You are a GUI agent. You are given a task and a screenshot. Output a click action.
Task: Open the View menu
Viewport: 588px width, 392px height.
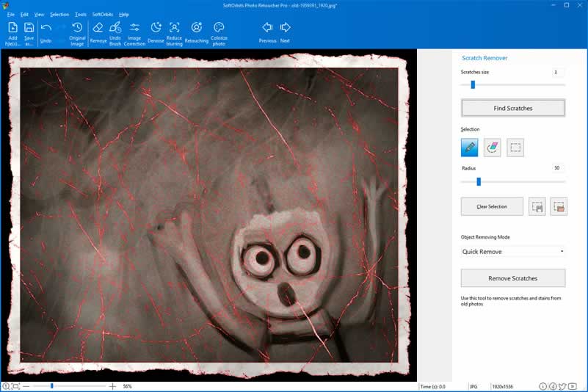[x=39, y=14]
